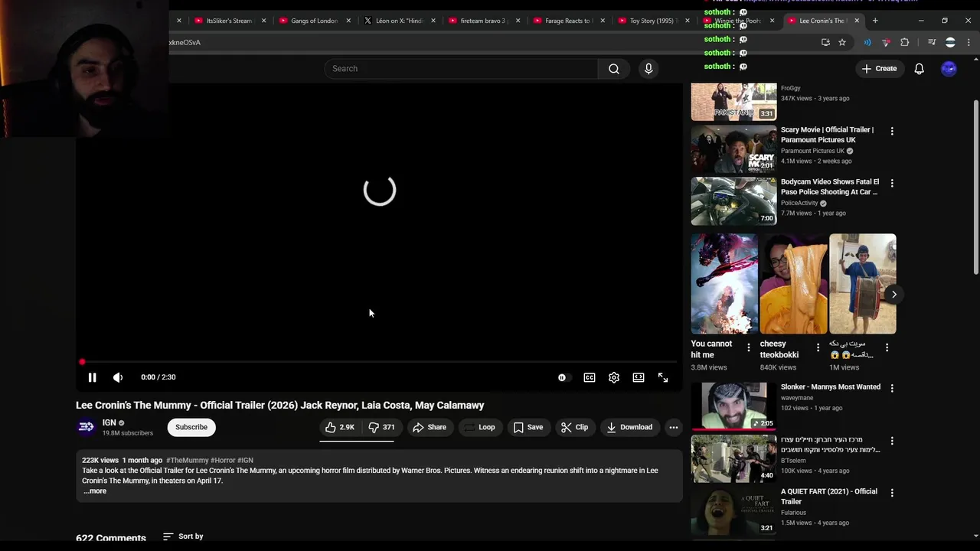This screenshot has width=980, height=551.
Task: Dislike the video with thumbs down
Action: [x=381, y=427]
